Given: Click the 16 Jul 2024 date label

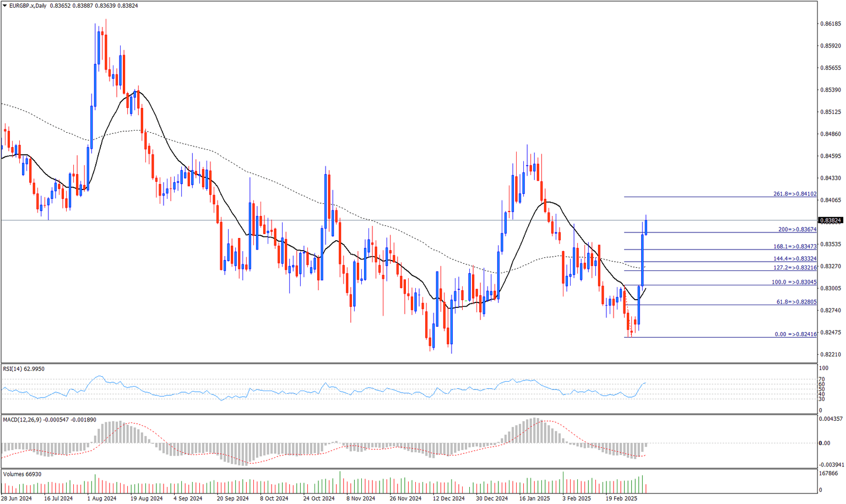Looking at the screenshot, I should 58,498.
